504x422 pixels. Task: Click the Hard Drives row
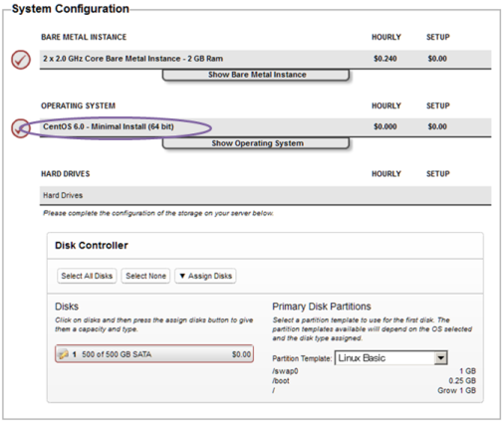coord(265,195)
